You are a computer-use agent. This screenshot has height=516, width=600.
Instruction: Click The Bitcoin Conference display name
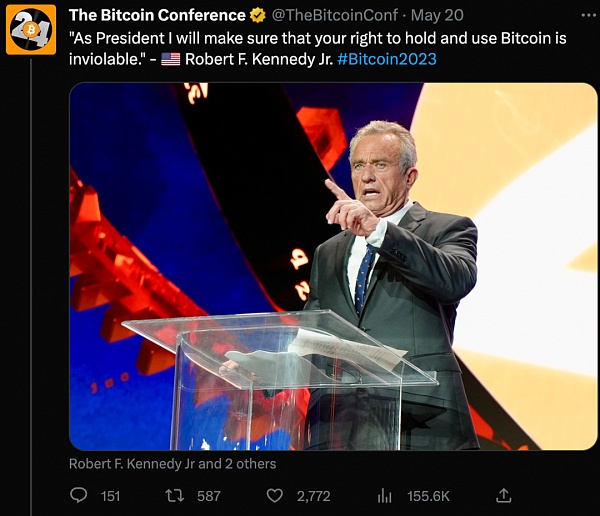[x=157, y=16]
